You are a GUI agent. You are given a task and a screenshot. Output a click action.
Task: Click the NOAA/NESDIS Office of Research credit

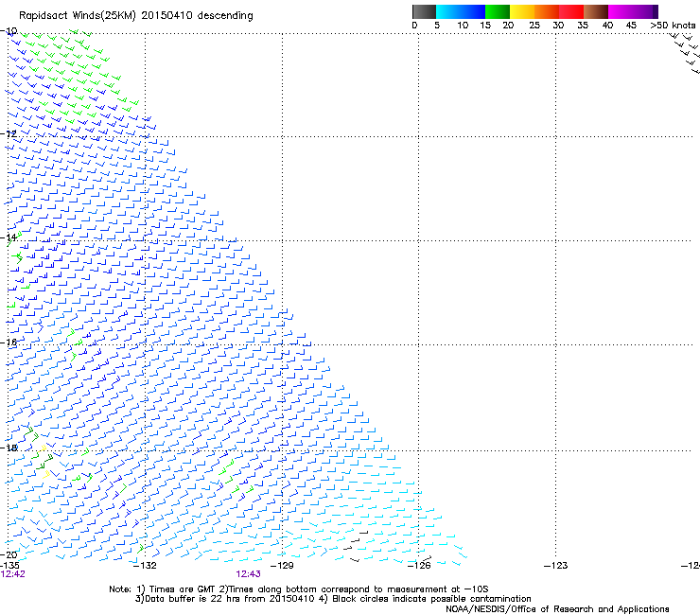coord(557,609)
